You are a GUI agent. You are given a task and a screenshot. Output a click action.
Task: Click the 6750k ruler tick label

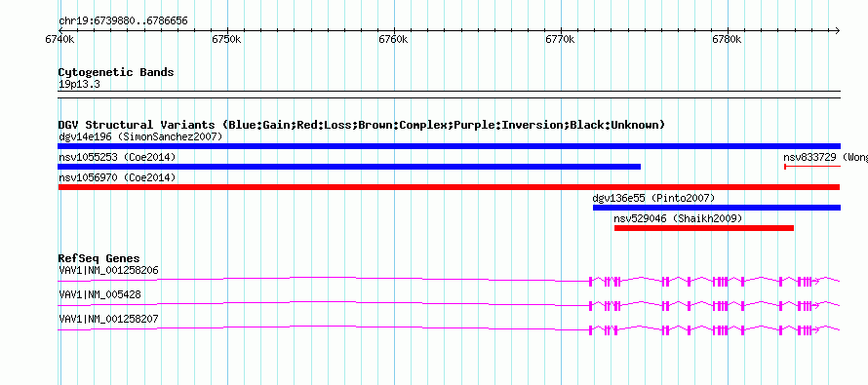226,40
